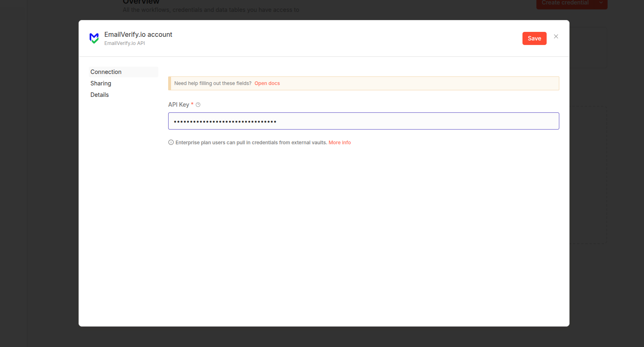Click the 'Need help filling out these fields?' text

[x=213, y=83]
